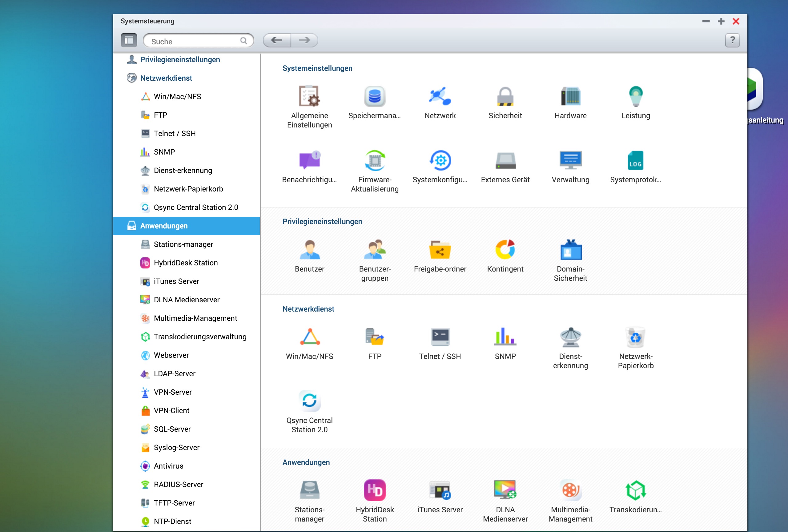Select Telnet / SSH in sidebar

175,134
